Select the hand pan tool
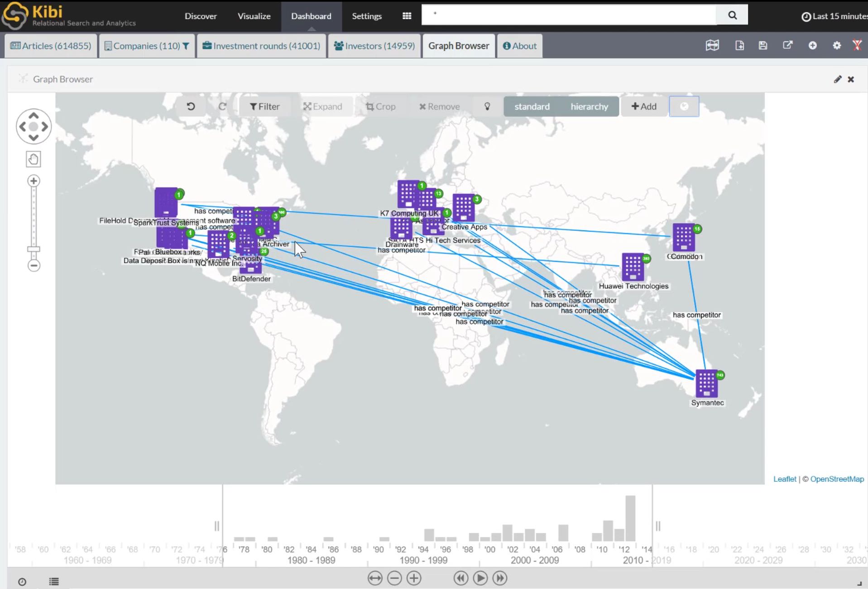 34,159
